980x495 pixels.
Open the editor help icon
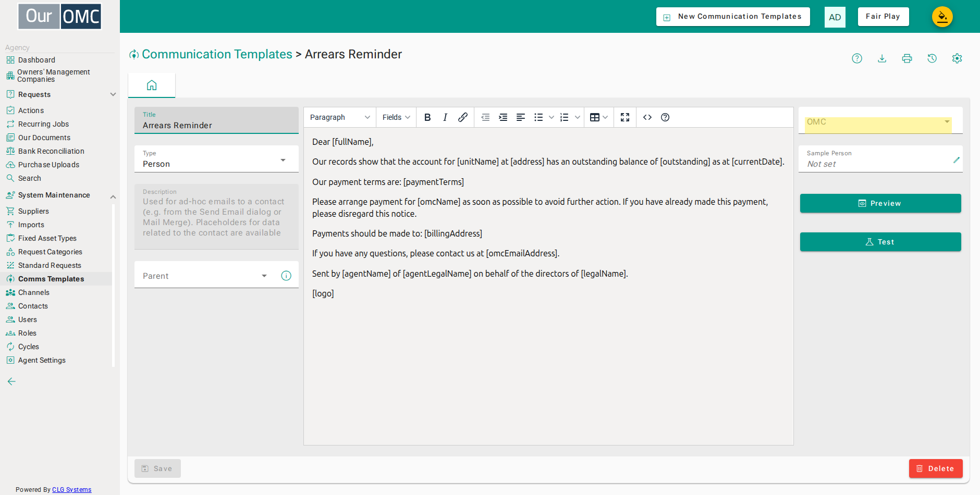(665, 117)
